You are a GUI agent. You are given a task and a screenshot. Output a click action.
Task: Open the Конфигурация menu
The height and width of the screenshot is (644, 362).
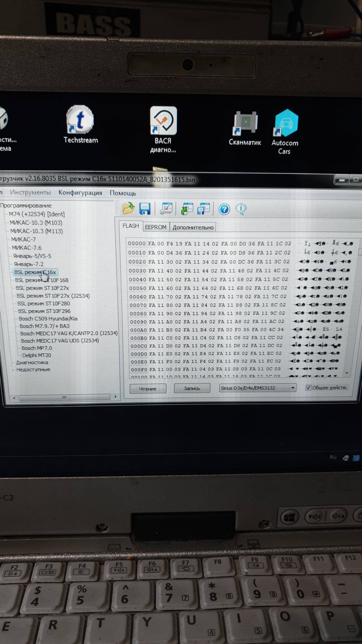pyautogui.click(x=80, y=193)
